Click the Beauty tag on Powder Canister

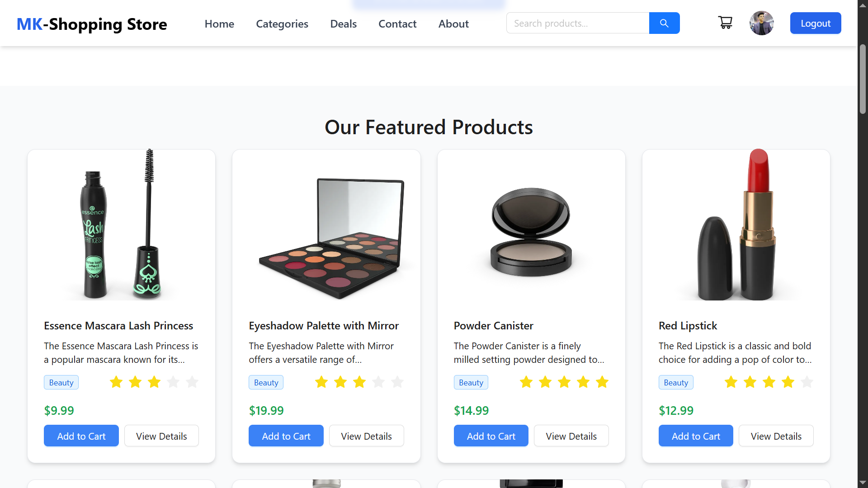(x=471, y=383)
